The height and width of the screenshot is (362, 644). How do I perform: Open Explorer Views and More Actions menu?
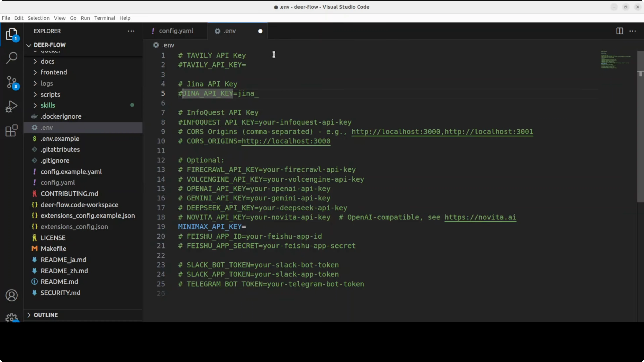point(131,31)
